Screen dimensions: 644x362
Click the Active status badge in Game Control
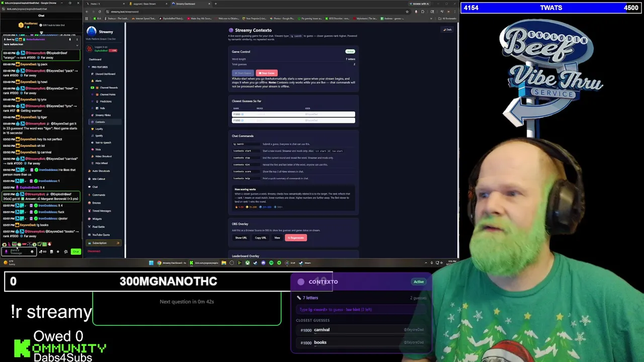[350, 51]
